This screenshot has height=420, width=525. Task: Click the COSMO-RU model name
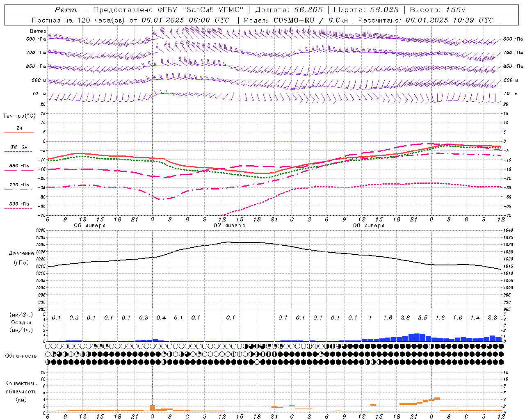(294, 20)
